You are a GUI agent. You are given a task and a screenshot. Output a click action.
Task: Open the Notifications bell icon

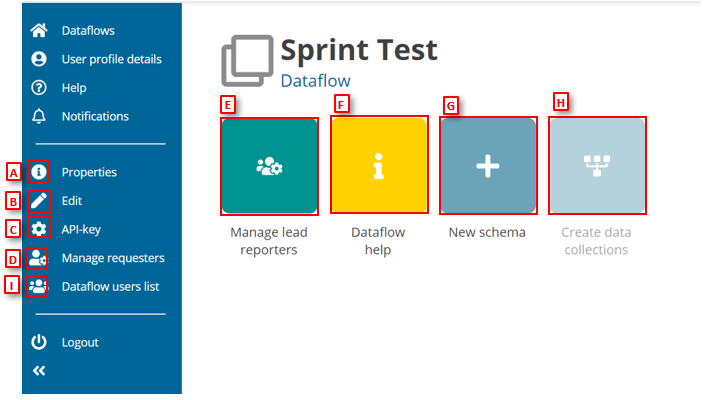(39, 116)
